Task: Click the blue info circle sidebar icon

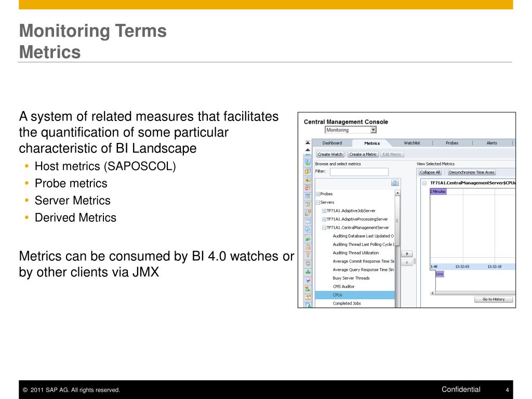Action: (308, 230)
